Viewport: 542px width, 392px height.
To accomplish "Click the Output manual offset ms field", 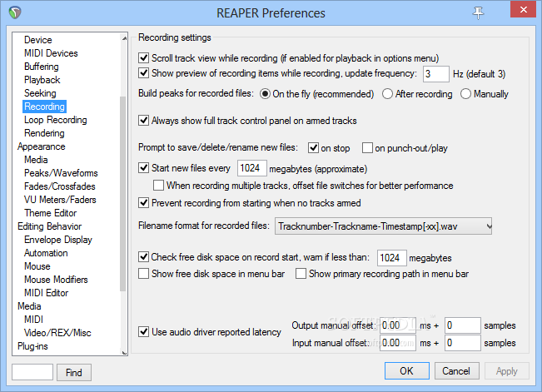I will pyautogui.click(x=397, y=325).
